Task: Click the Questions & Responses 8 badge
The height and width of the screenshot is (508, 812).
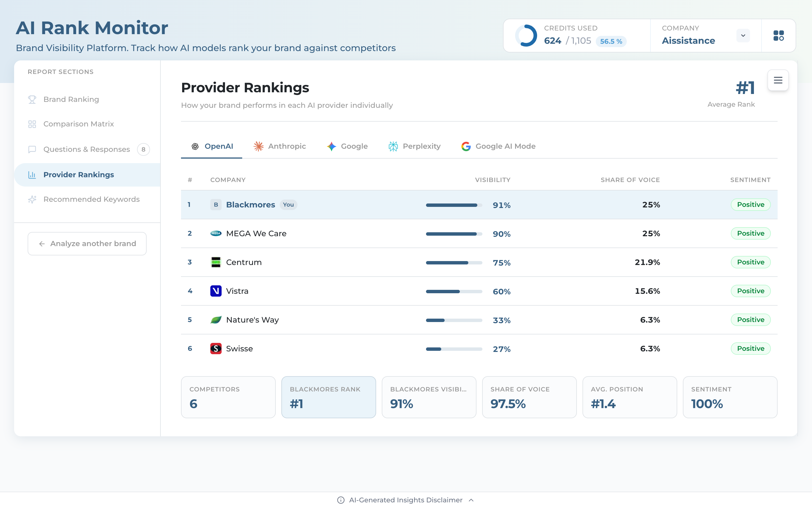Action: pyautogui.click(x=143, y=149)
